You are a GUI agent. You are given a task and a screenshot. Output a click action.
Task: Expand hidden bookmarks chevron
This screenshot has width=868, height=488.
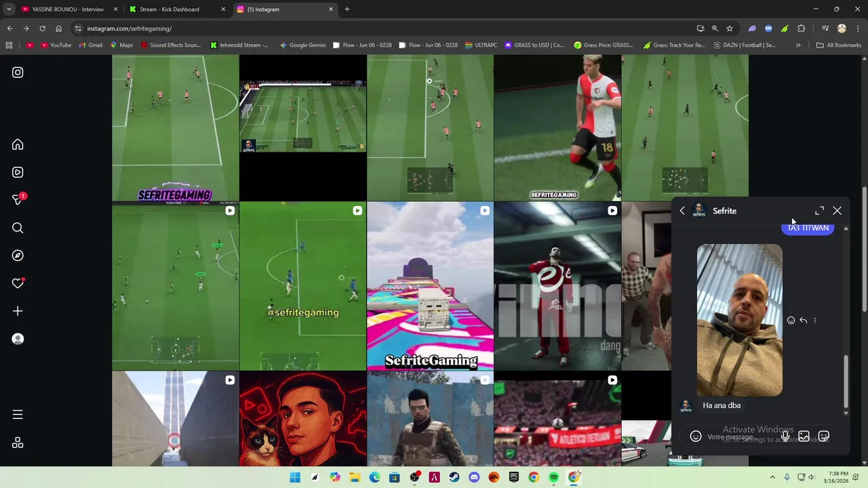(798, 45)
